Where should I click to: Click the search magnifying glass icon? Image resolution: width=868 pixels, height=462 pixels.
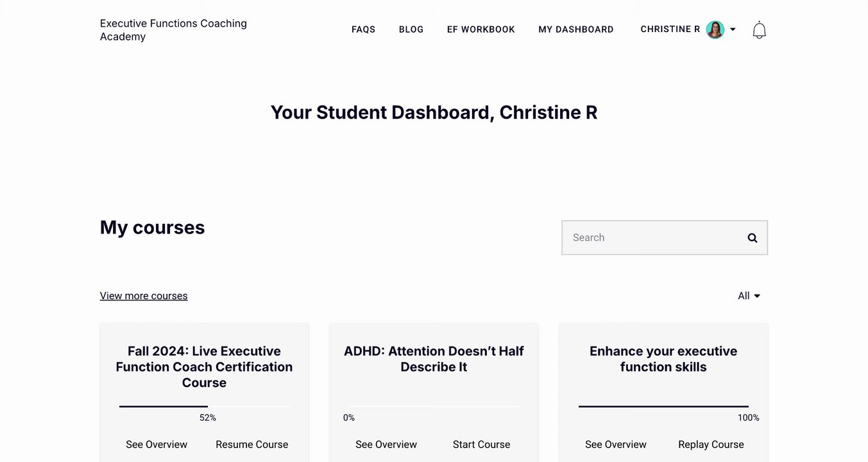753,238
